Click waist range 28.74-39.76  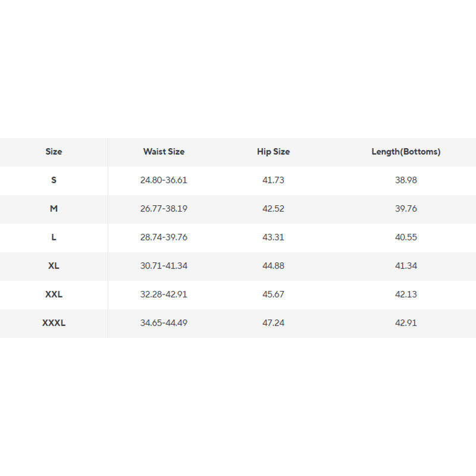click(164, 237)
